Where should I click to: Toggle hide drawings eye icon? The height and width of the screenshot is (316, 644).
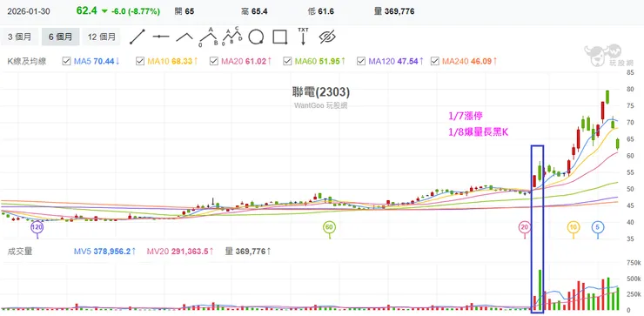tap(327, 37)
